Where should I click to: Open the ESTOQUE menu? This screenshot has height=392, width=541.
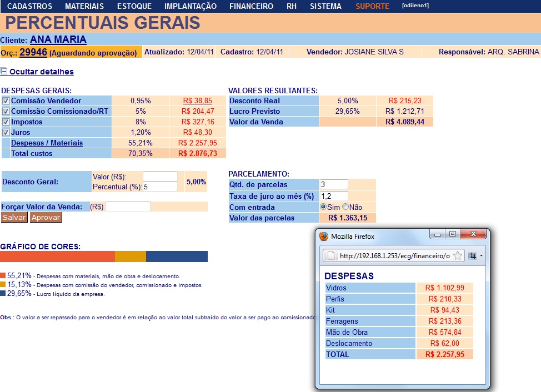pyautogui.click(x=134, y=7)
